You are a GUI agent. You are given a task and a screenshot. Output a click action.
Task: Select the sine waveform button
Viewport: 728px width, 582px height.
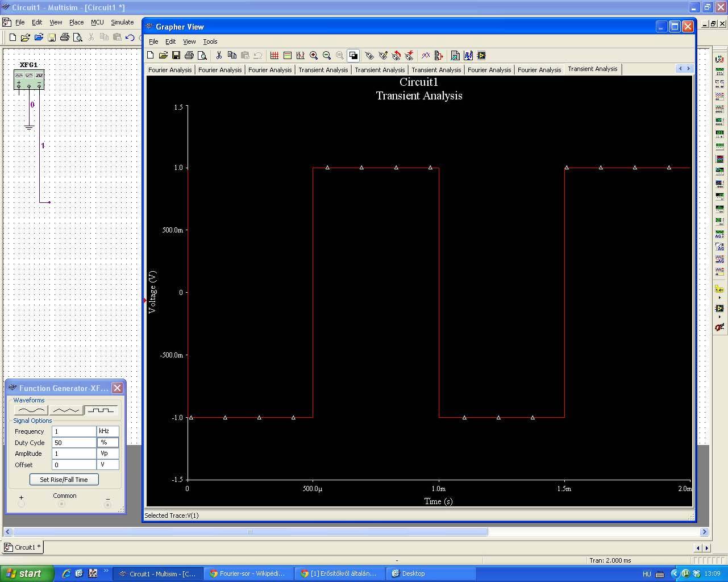click(31, 410)
